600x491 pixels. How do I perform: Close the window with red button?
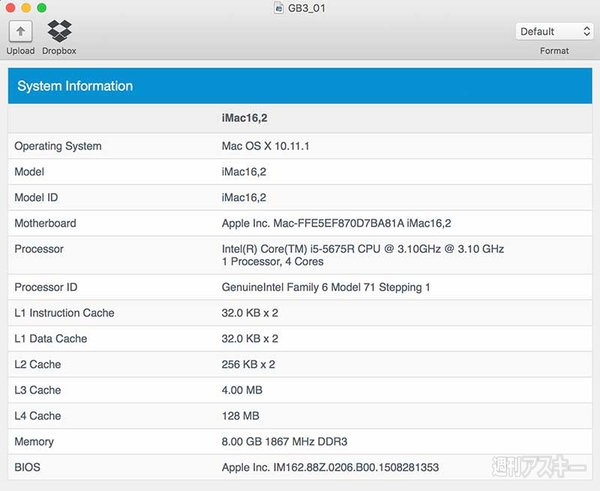coord(10,8)
